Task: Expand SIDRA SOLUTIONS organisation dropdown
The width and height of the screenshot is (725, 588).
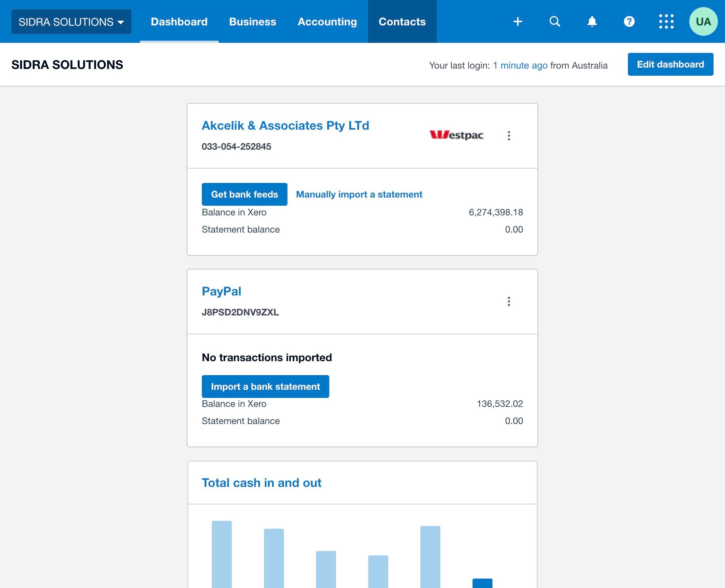Action: coord(71,22)
